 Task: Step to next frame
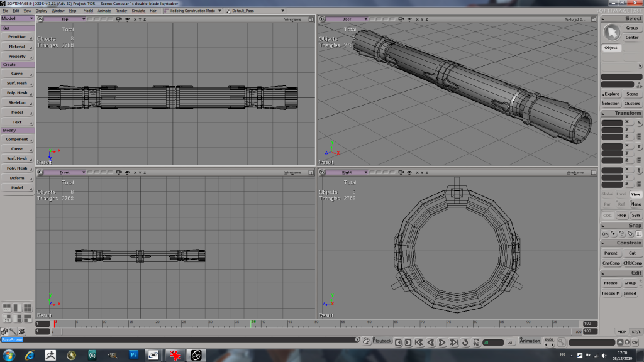(x=408, y=343)
